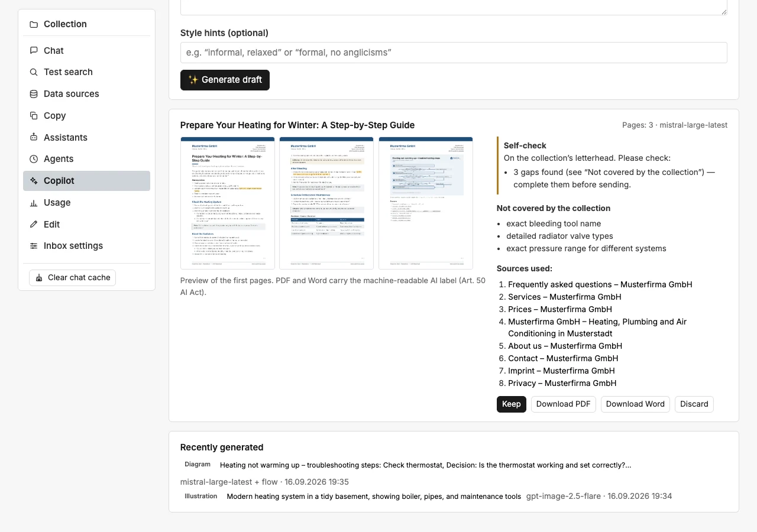
Task: Discard the generated draft
Action: (x=694, y=404)
